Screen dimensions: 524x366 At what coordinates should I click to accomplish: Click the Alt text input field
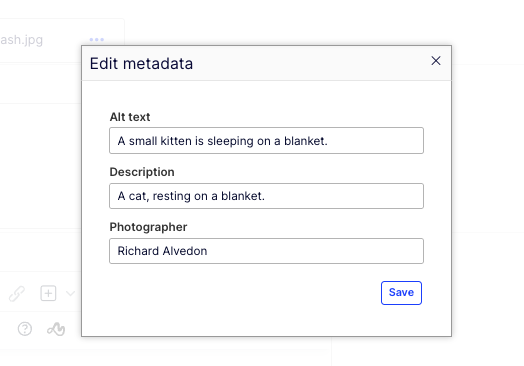click(266, 141)
